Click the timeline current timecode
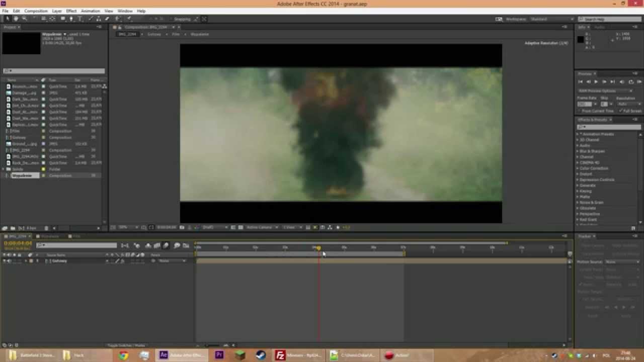 (18, 243)
